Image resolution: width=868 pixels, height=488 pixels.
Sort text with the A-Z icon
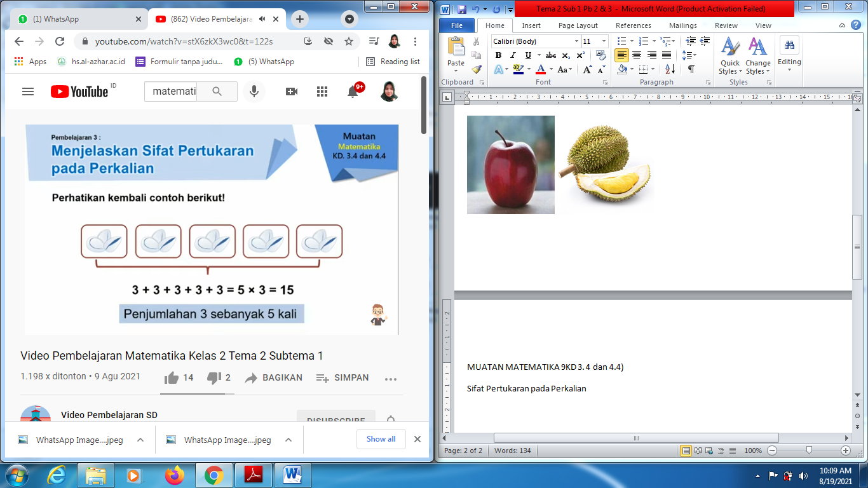tap(670, 69)
